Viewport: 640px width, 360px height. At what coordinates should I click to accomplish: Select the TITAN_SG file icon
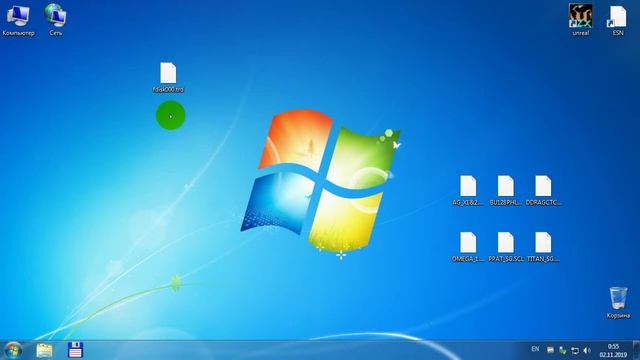tap(543, 247)
